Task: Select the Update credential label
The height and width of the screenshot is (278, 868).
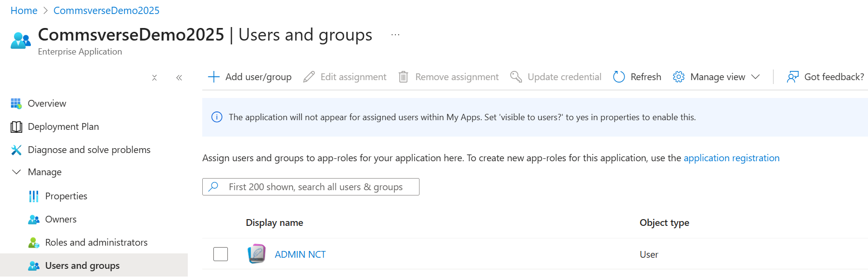Action: pyautogui.click(x=564, y=77)
